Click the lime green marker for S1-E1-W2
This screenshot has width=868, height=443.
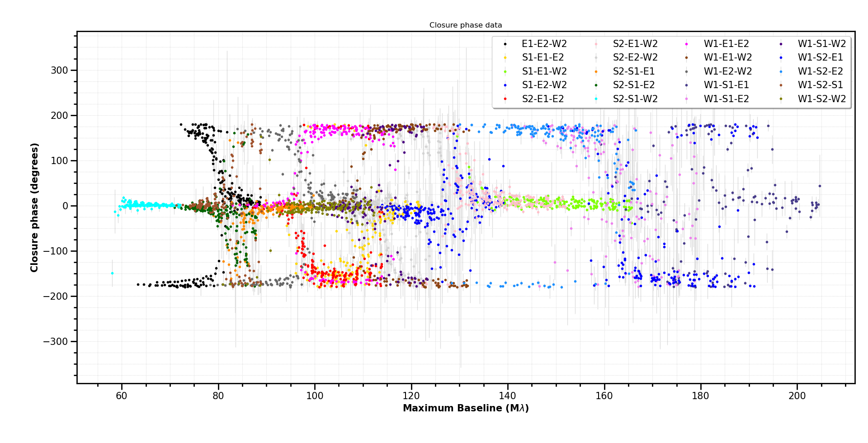click(505, 71)
